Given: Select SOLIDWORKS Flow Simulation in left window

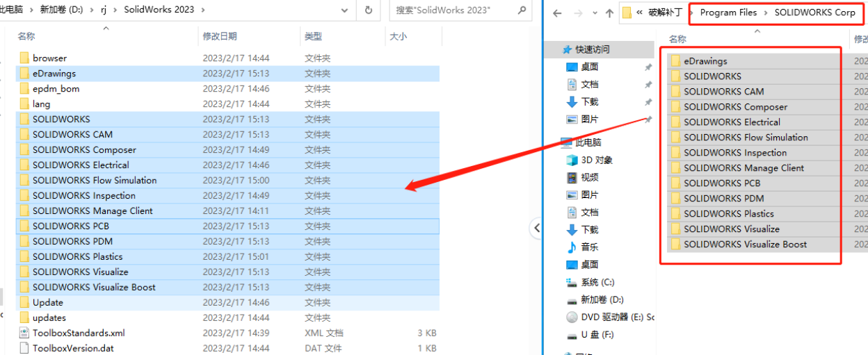Looking at the screenshot, I should [x=227, y=181].
